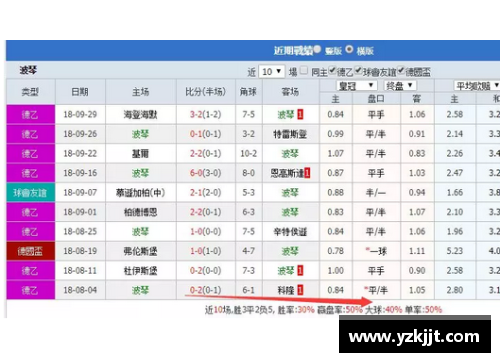The width and height of the screenshot is (500, 362).
Task: Click the 盘口 column header
Action: [x=376, y=99]
